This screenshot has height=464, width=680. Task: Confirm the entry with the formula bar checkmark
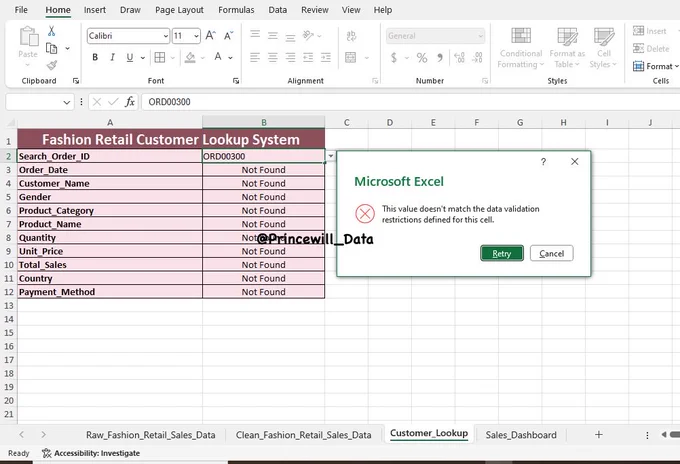[113, 102]
